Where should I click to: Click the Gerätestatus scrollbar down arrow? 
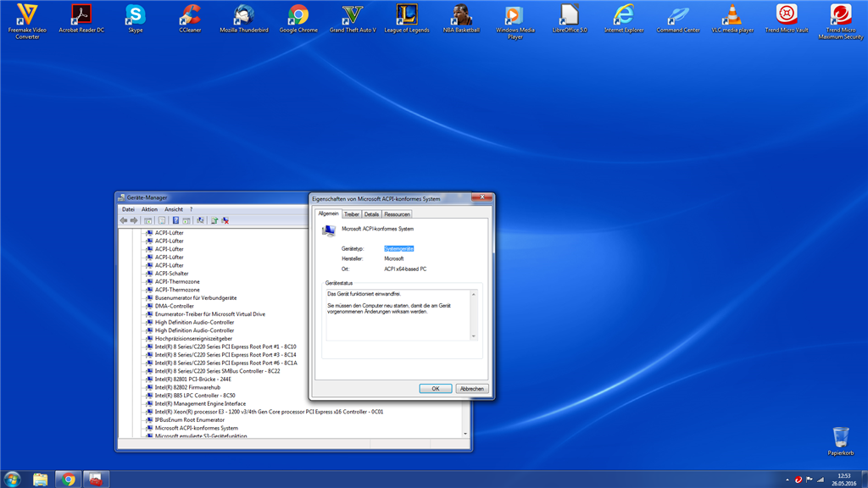coord(473,335)
